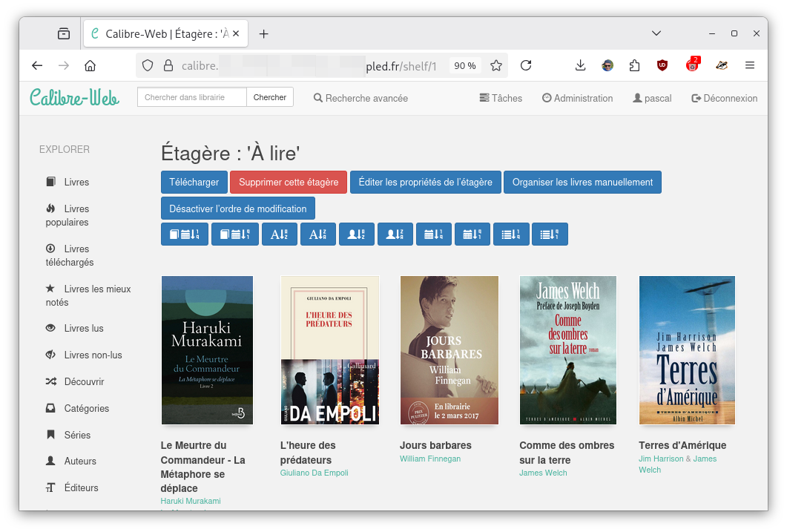
Task: Open the Firefox application menu
Action: [x=750, y=66]
